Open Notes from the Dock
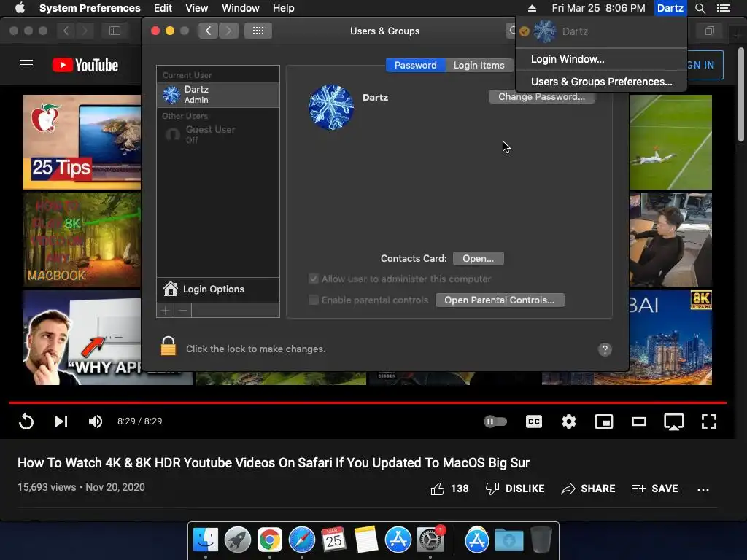Viewport: 747px width, 560px height. coord(366,540)
